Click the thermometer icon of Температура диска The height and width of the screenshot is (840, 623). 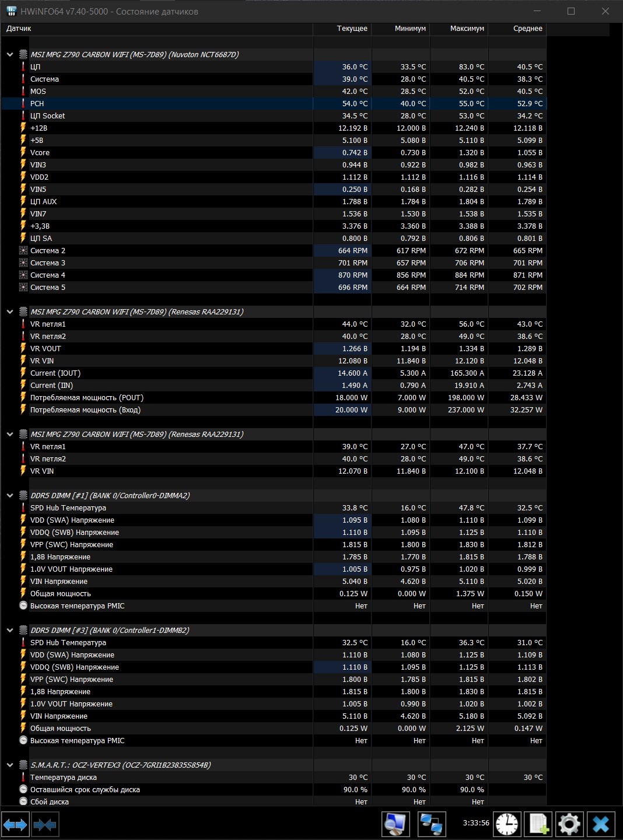tap(23, 777)
